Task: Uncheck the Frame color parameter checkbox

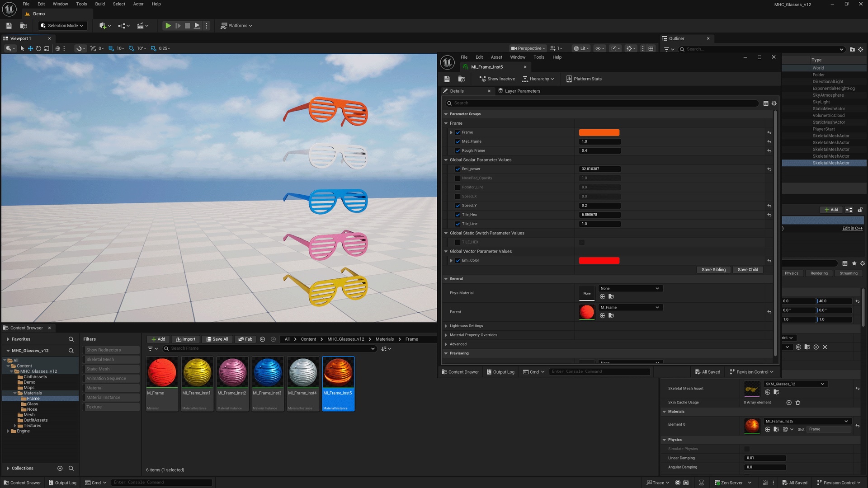Action: coord(458,132)
